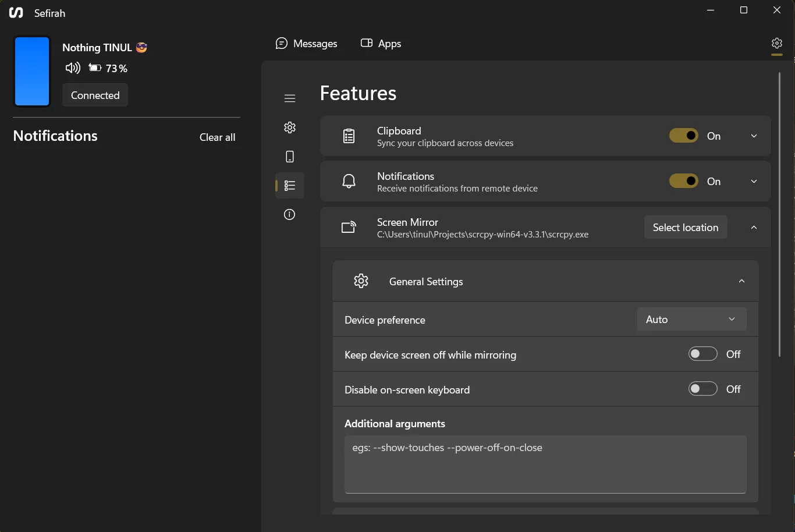Viewport: 795px width, 532px height.
Task: Turn off the Clipboard sync toggle
Action: point(683,136)
